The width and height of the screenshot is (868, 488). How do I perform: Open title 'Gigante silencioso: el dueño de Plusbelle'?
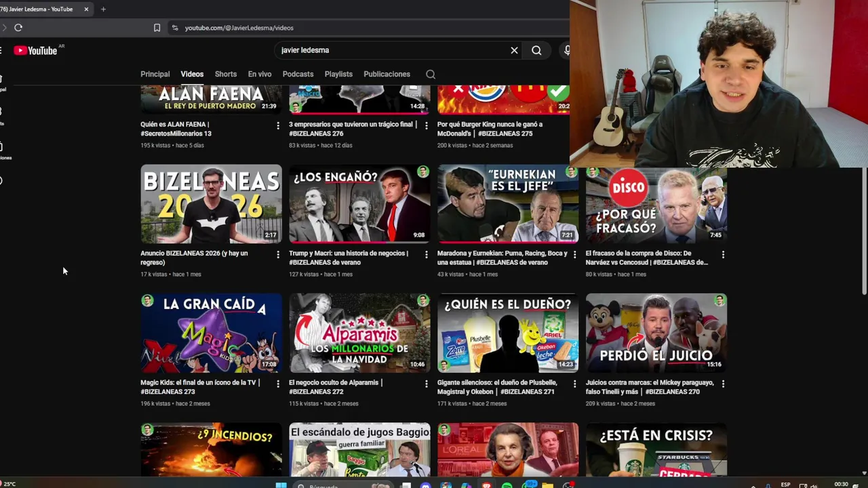(x=497, y=387)
